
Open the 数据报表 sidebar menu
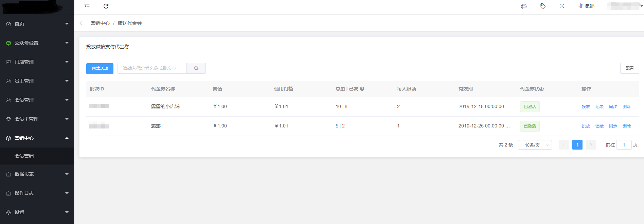click(37, 174)
